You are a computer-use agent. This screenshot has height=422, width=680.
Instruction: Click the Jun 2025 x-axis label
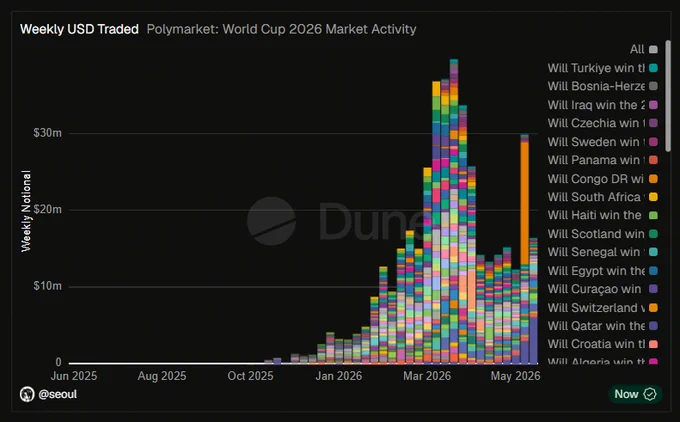[x=74, y=376]
